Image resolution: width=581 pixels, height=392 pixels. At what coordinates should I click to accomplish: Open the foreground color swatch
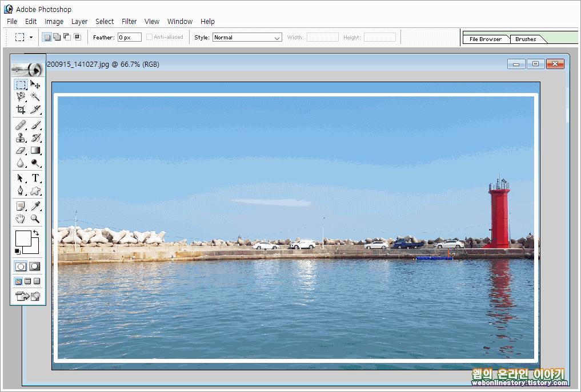click(x=23, y=239)
